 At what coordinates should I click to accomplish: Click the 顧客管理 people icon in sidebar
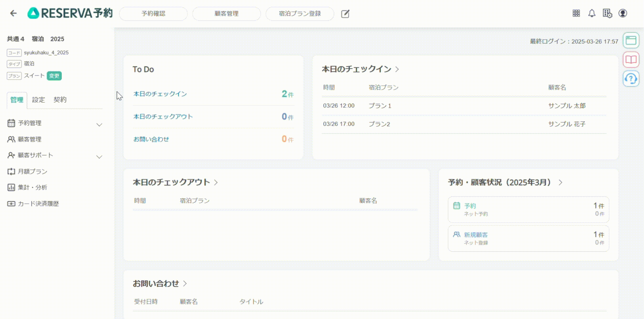(x=11, y=139)
